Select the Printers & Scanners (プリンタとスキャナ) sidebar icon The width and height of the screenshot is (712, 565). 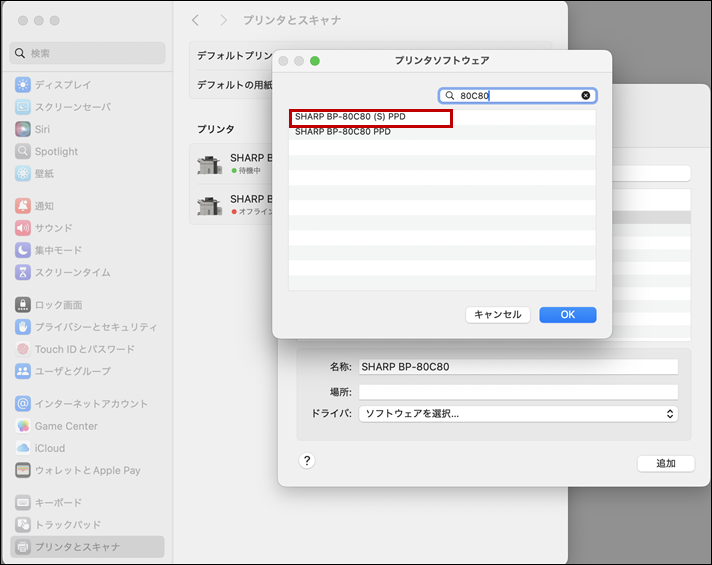23,547
